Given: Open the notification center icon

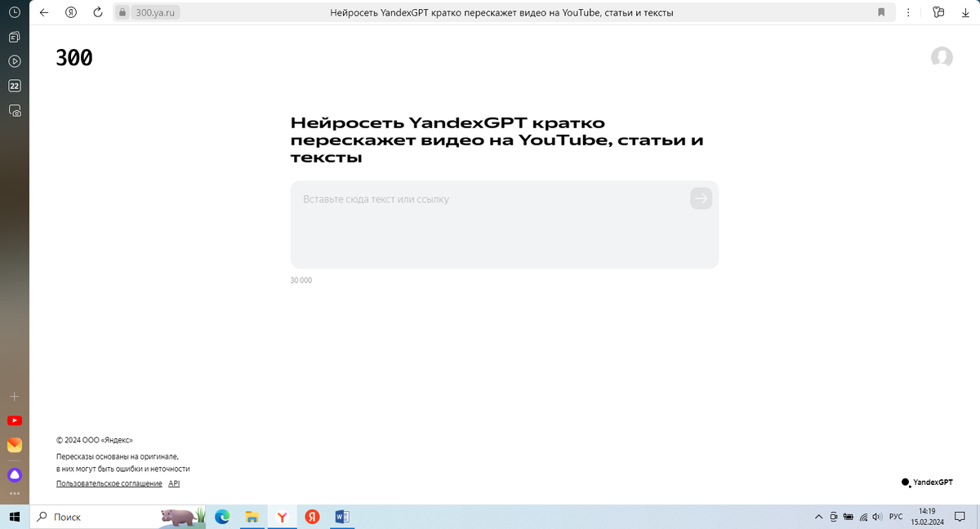Looking at the screenshot, I should click(960, 517).
